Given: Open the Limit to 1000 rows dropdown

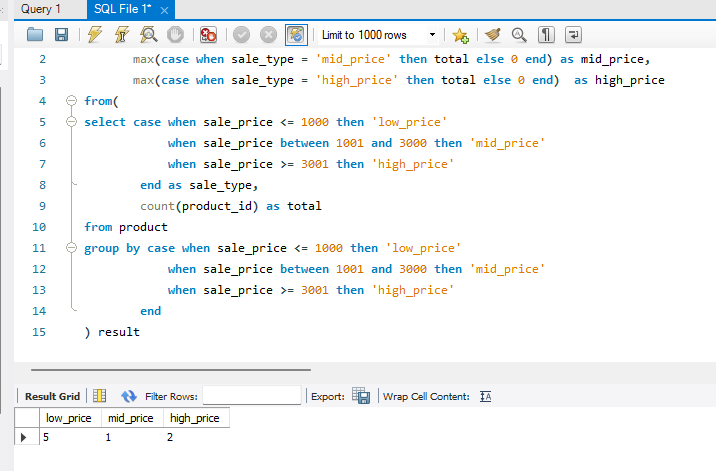Looking at the screenshot, I should pyautogui.click(x=379, y=35).
